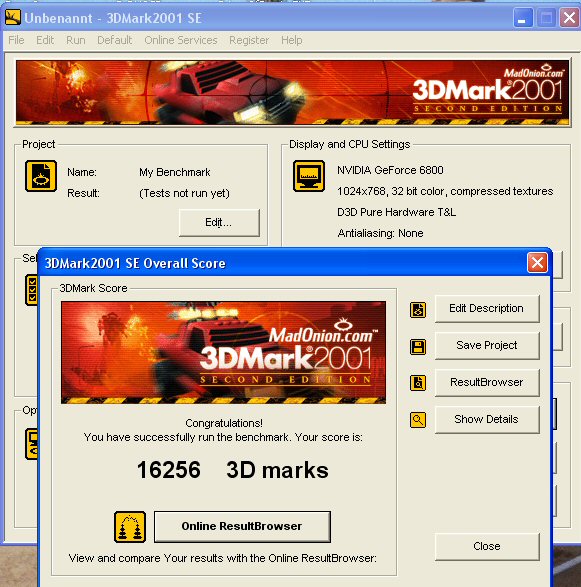The height and width of the screenshot is (587, 581).
Task: Click the Project benchmark file icon
Action: (41, 176)
